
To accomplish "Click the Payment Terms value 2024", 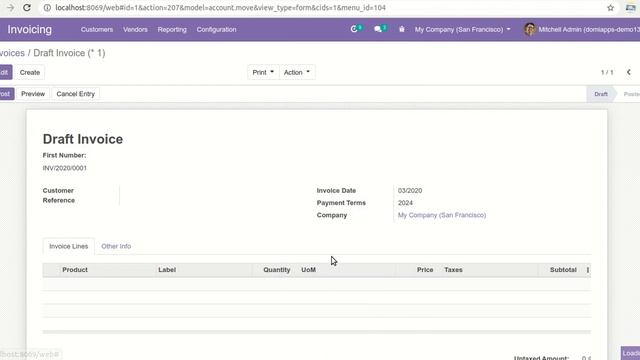I will [405, 203].
